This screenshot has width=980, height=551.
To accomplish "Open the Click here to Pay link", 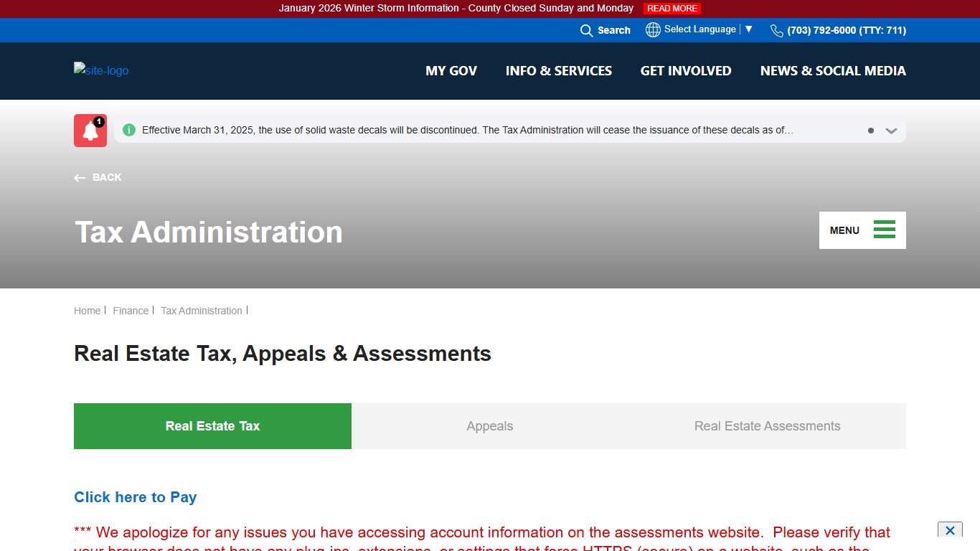I will pos(135,496).
